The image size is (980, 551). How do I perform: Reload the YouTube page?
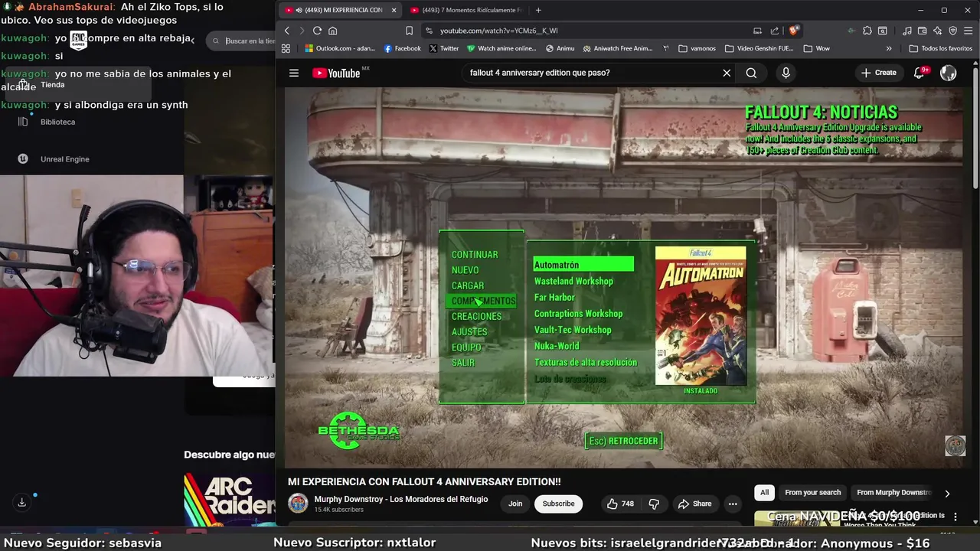(317, 31)
